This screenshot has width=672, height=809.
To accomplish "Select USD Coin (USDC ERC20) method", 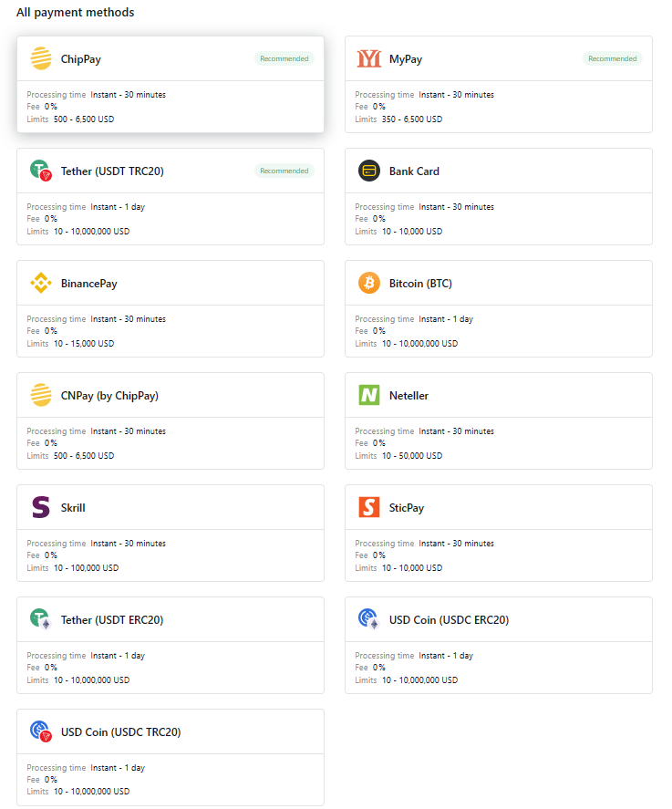I will (x=498, y=645).
